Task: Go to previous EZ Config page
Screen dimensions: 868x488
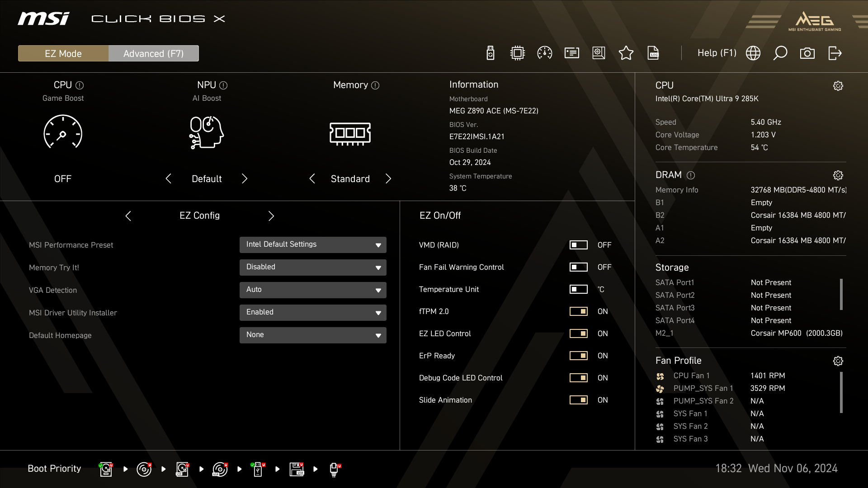Action: point(128,216)
